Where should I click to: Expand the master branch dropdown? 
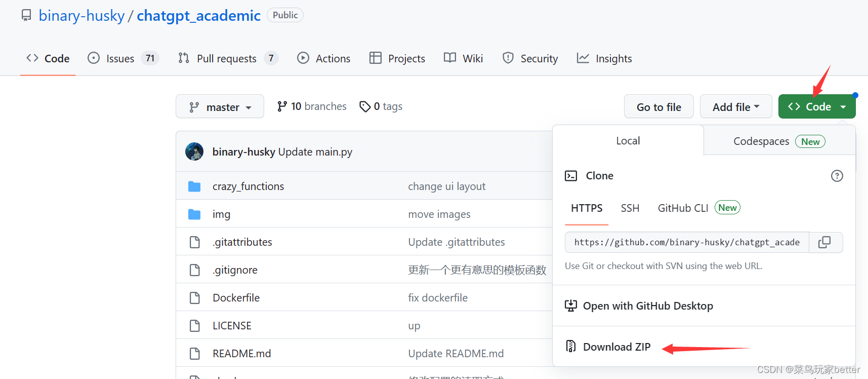(220, 106)
